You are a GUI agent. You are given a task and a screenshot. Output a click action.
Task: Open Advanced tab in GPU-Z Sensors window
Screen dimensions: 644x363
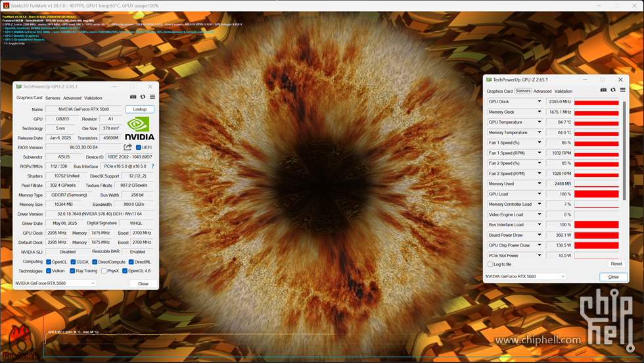[543, 91]
